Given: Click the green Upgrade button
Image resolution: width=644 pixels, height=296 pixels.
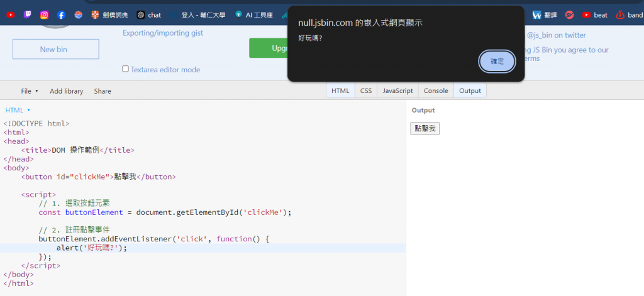Looking at the screenshot, I should [269, 48].
